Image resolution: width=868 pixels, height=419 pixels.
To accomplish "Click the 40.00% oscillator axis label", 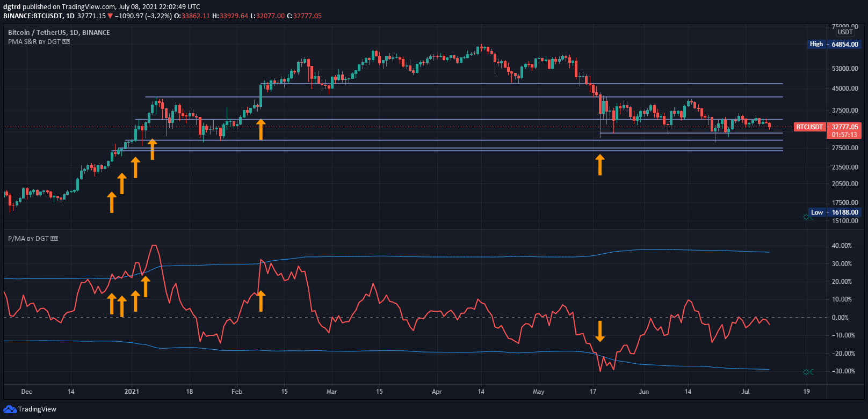I will coord(842,246).
